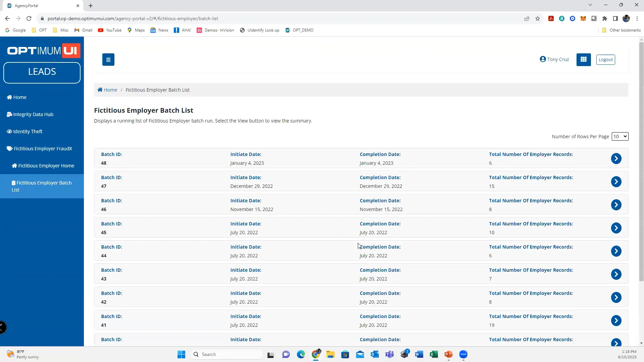Open the Demos- InVision bookmark

point(215,30)
